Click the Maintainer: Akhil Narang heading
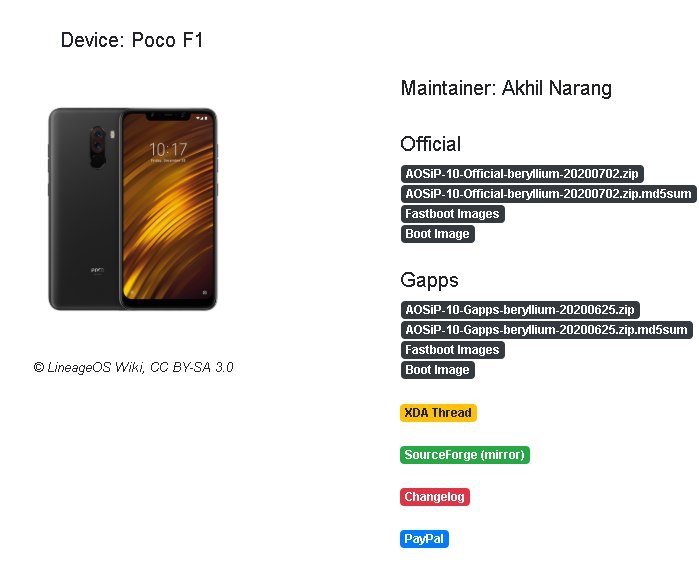This screenshot has height=565, width=699. click(x=506, y=88)
